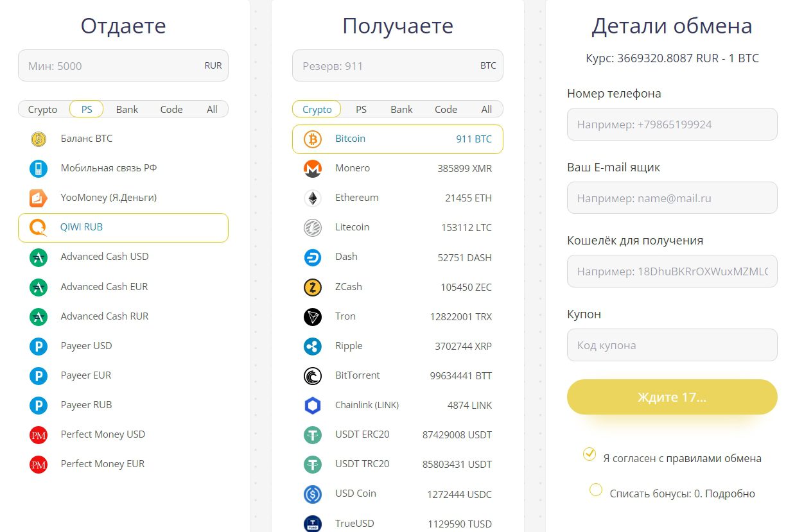Image resolution: width=795 pixels, height=532 pixels.
Task: Show All currencies in Отдаете filter
Action: tap(212, 110)
